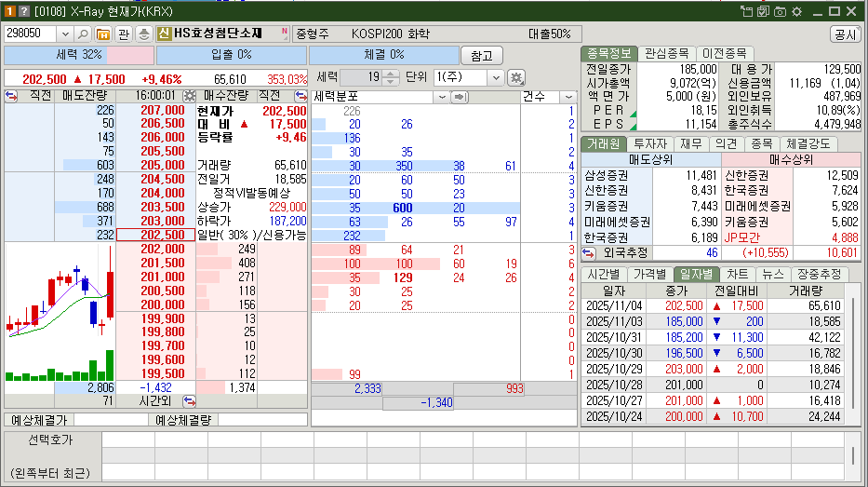Click the swap arrows icon right of 매수잔량 직전
Viewport: 868px width, 487px height.
coord(300,96)
